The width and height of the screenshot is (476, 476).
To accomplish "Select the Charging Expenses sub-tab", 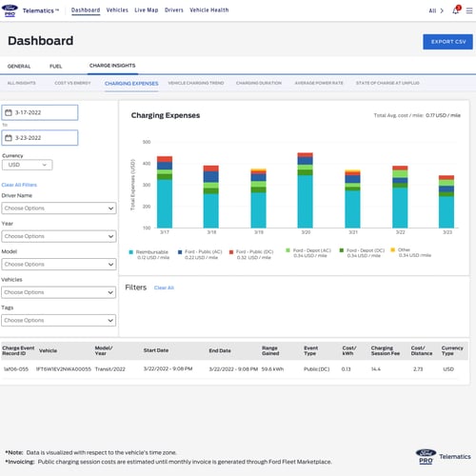I will point(131,84).
